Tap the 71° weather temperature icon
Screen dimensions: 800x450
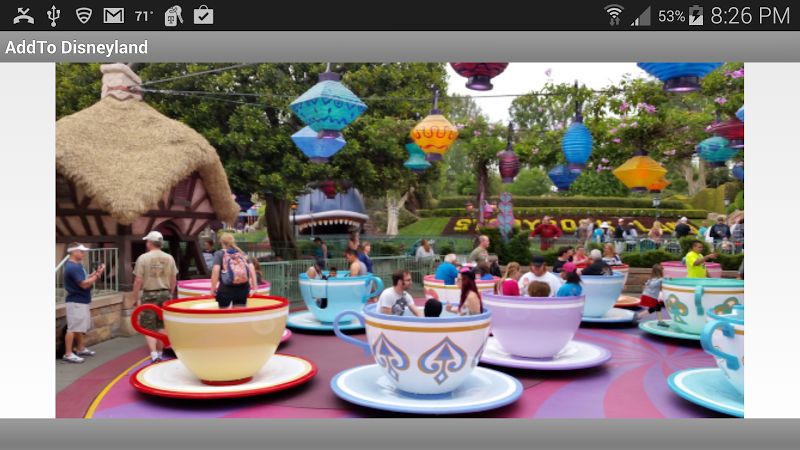[x=144, y=16]
